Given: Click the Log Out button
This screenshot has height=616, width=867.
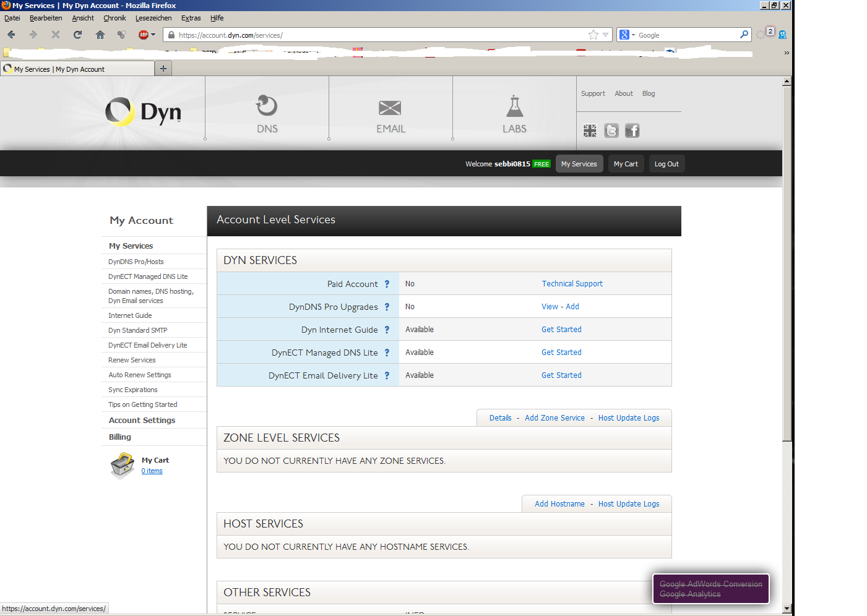Looking at the screenshot, I should [666, 164].
